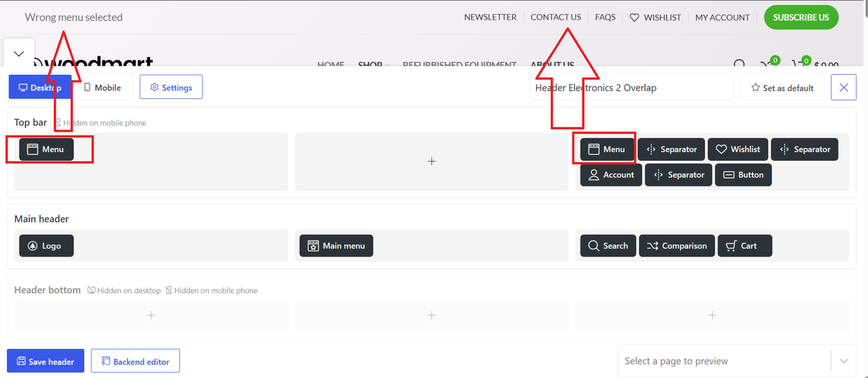The image size is (868, 378).
Task: Click Main header row label
Action: (41, 219)
